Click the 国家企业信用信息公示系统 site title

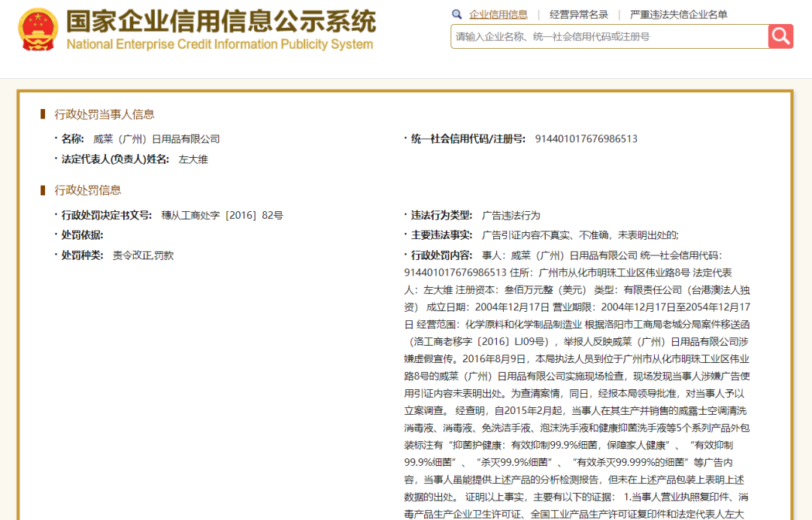[x=221, y=21]
